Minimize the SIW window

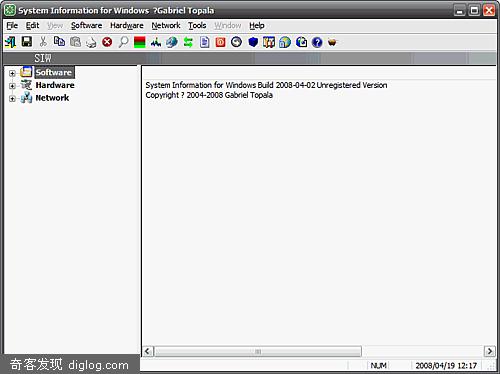460,11
